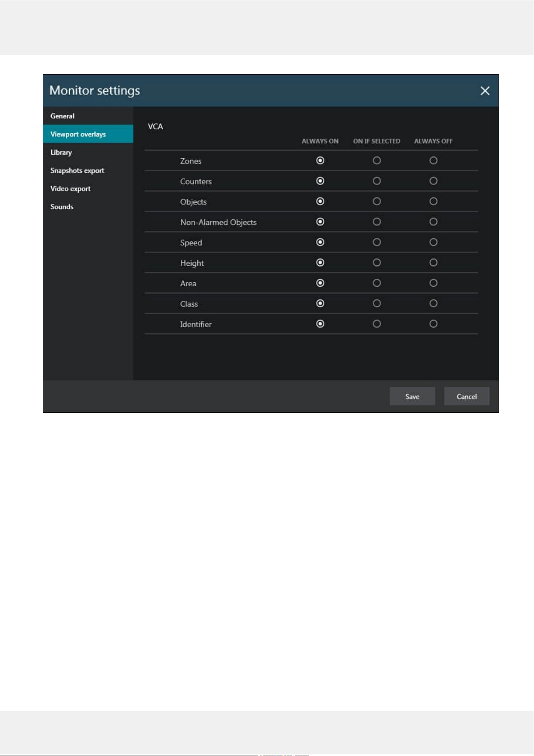Click the Save button
Screen dimensions: 534x756
tap(412, 397)
